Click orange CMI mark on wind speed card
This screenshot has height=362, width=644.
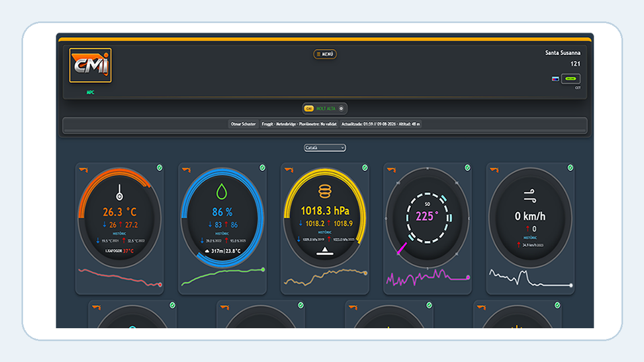click(x=494, y=170)
